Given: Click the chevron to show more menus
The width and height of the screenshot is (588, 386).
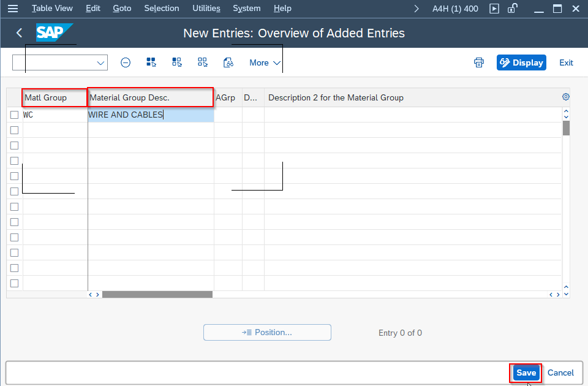Looking at the screenshot, I should point(416,9).
